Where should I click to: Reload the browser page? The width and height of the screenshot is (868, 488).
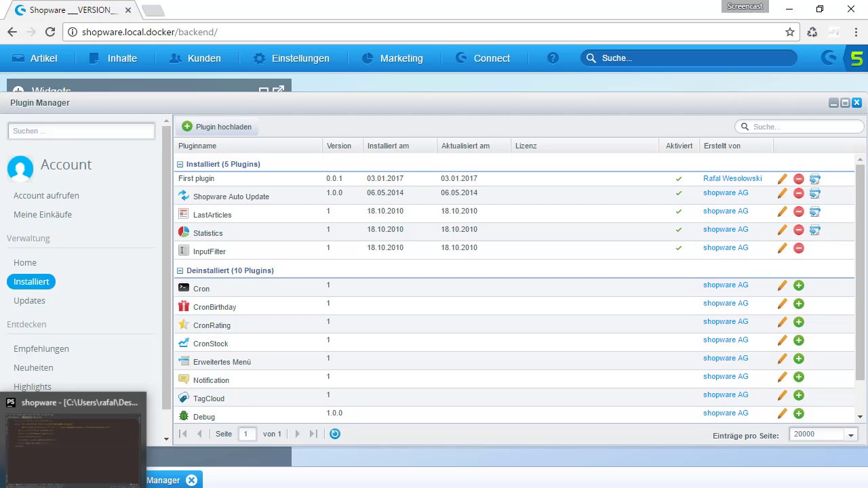pos(50,32)
